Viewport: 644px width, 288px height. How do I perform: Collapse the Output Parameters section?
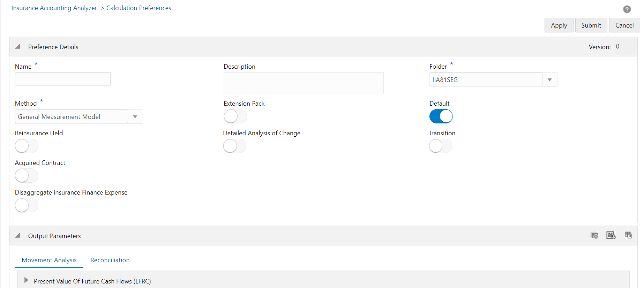tap(18, 236)
